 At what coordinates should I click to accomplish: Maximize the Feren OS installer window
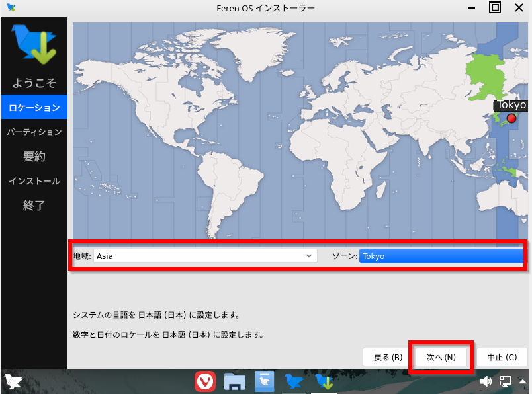495,8
